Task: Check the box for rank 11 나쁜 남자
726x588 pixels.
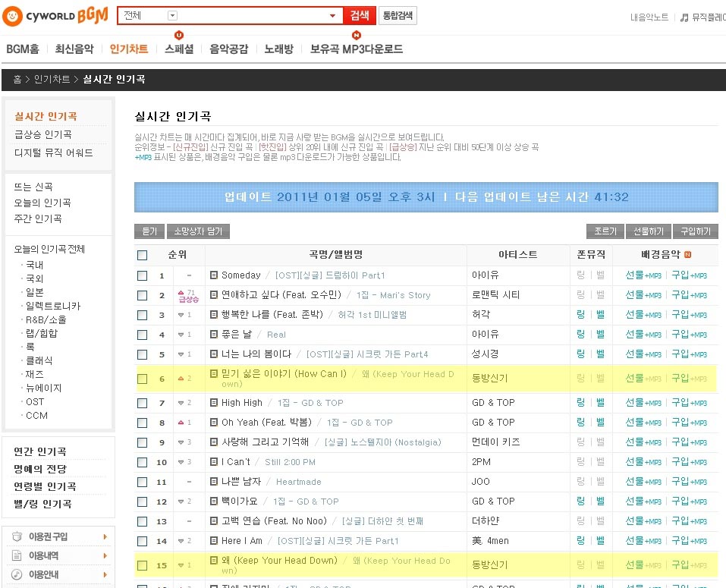Action: pos(143,482)
